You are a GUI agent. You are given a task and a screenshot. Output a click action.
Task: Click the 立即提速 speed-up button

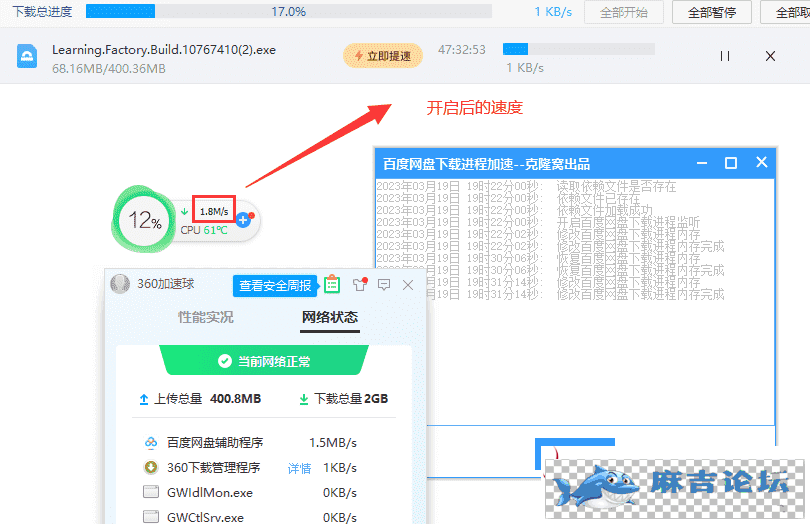click(383, 55)
